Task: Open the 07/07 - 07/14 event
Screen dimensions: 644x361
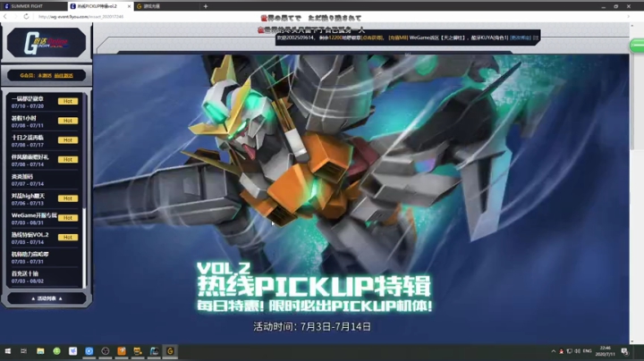Action: [x=45, y=180]
